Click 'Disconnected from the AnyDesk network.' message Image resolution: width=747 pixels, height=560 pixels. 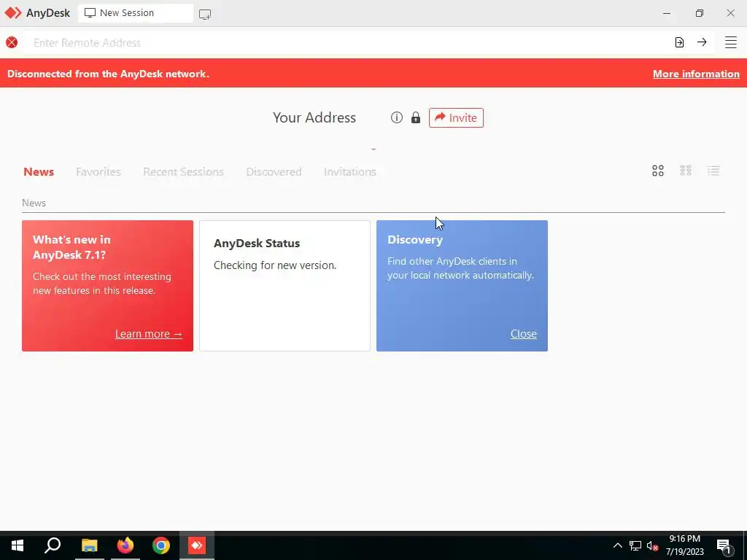click(x=108, y=74)
